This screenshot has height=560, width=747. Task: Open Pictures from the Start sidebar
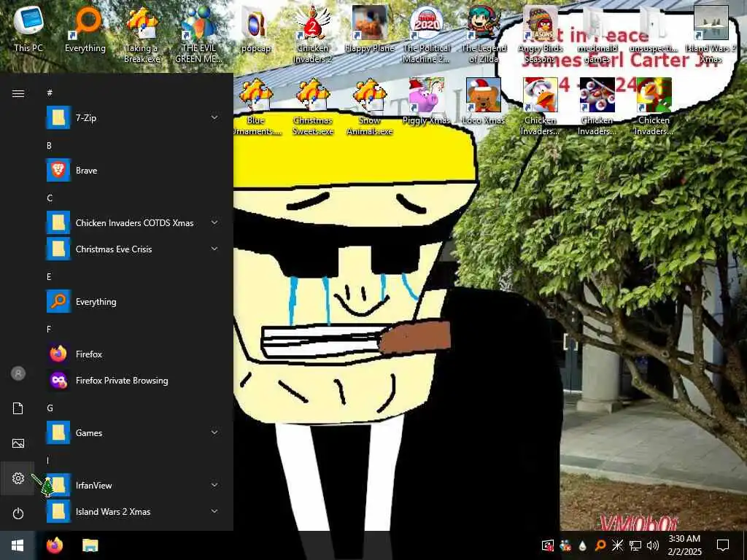(x=18, y=443)
